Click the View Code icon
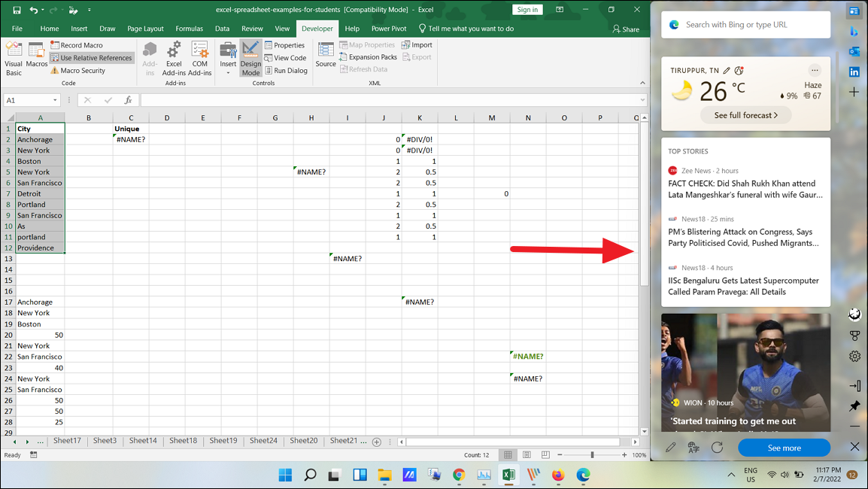The height and width of the screenshot is (489, 868). click(285, 58)
